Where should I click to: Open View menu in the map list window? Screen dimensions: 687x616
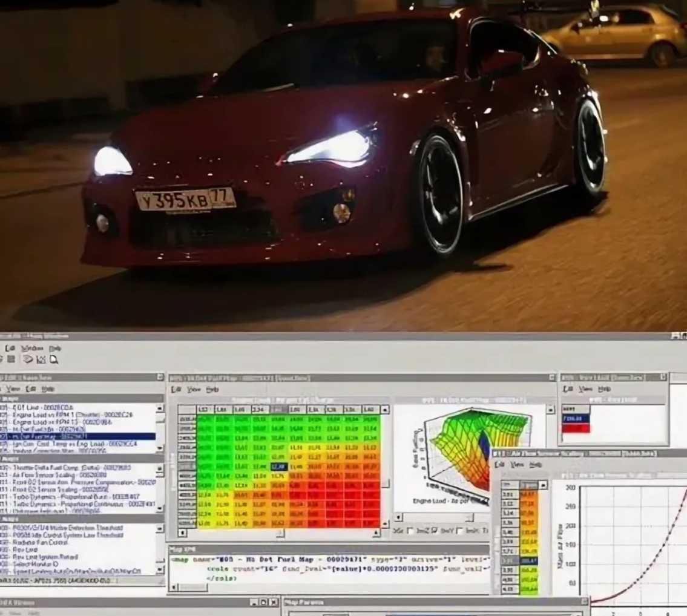pyautogui.click(x=13, y=388)
